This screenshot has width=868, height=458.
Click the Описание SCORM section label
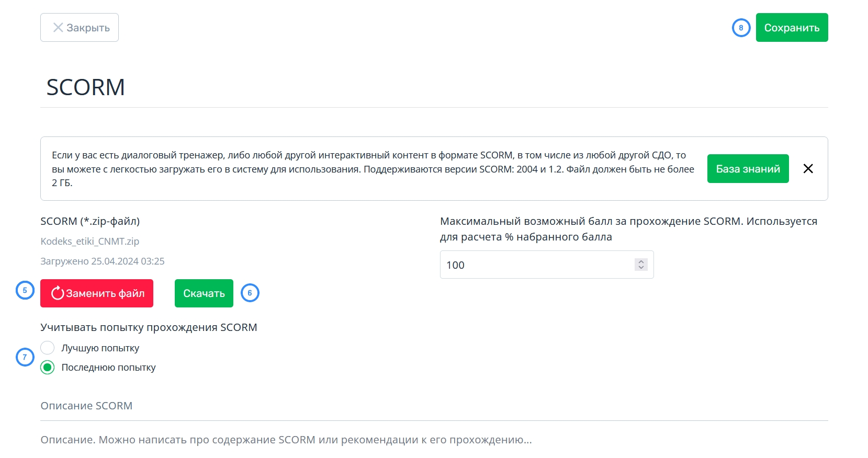(86, 406)
